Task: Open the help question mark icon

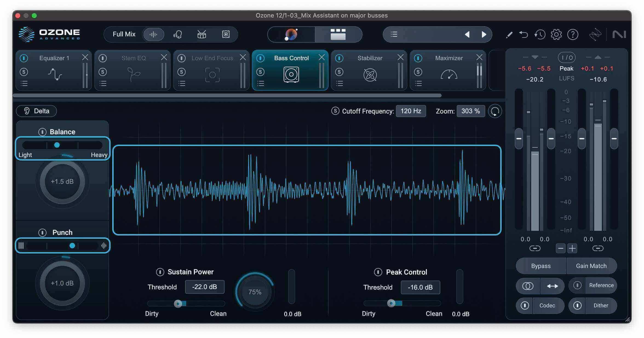Action: [x=573, y=35]
